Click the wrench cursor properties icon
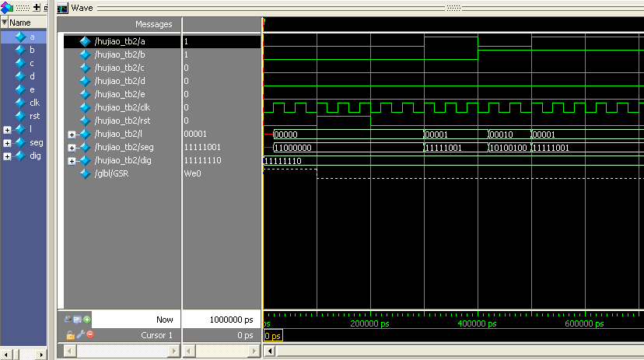 tap(79, 334)
